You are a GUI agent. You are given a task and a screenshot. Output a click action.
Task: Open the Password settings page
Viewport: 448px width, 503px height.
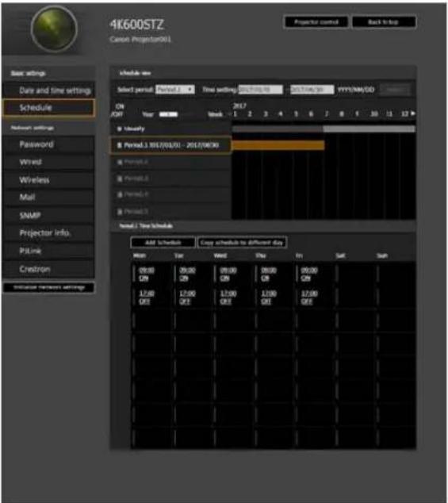[48, 144]
